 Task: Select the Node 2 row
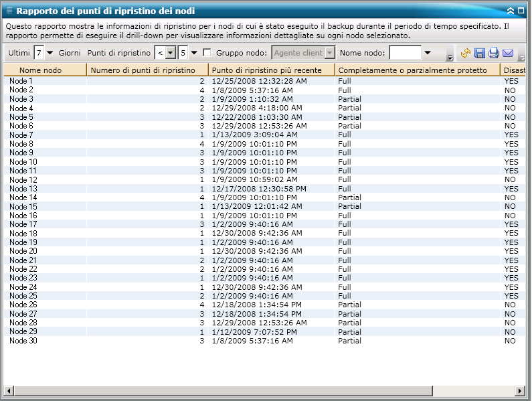click(x=264, y=90)
